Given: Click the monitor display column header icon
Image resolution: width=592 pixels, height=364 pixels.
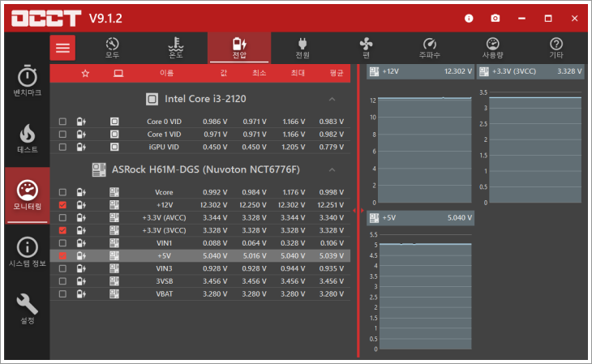Looking at the screenshot, I should coord(118,73).
